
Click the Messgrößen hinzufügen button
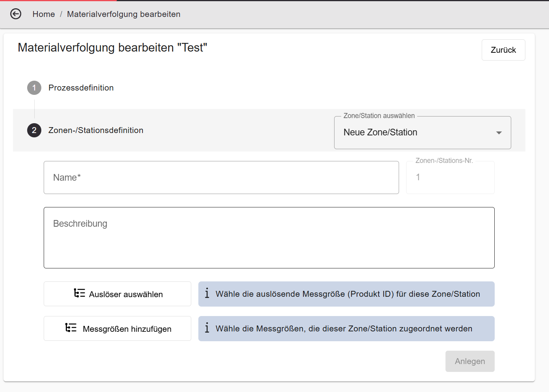[x=117, y=329]
